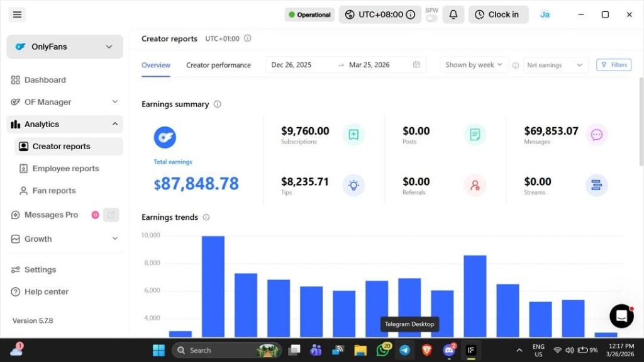644x362 pixels.
Task: Open the taskbar clock and date
Action: coord(621,351)
